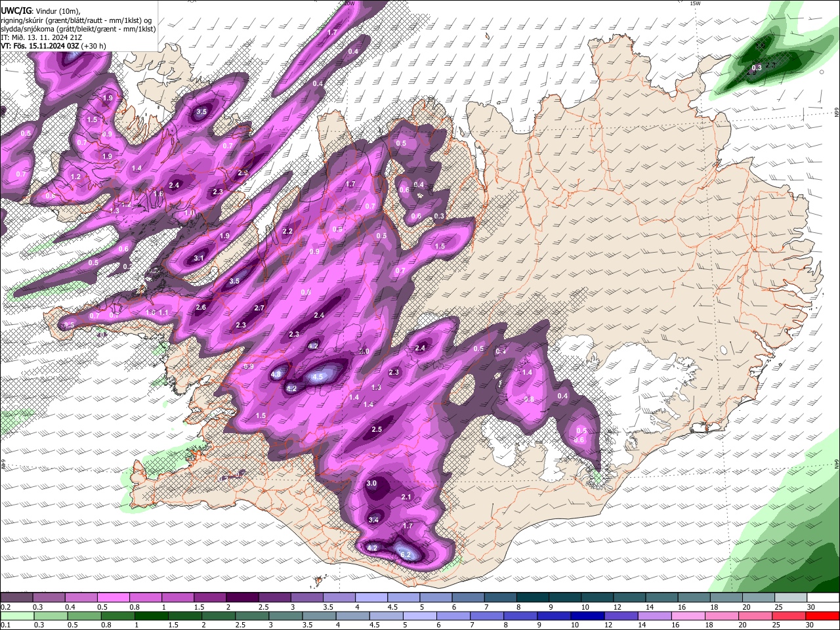
Task: Pick the light periwinkle 4 snow scale swatch
Action: [x=371, y=598]
